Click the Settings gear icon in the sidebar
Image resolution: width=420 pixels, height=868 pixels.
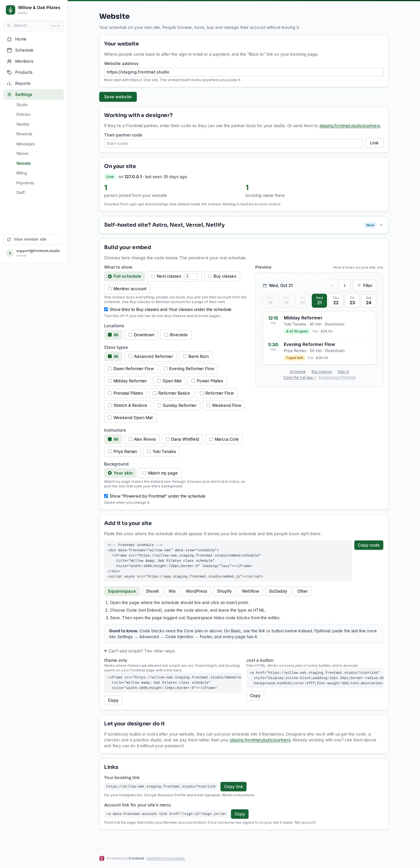(x=9, y=95)
